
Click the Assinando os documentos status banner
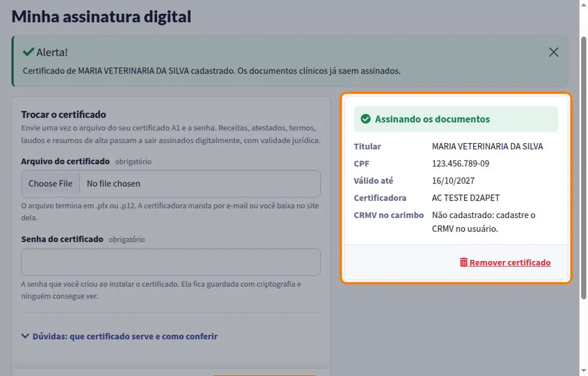point(456,119)
